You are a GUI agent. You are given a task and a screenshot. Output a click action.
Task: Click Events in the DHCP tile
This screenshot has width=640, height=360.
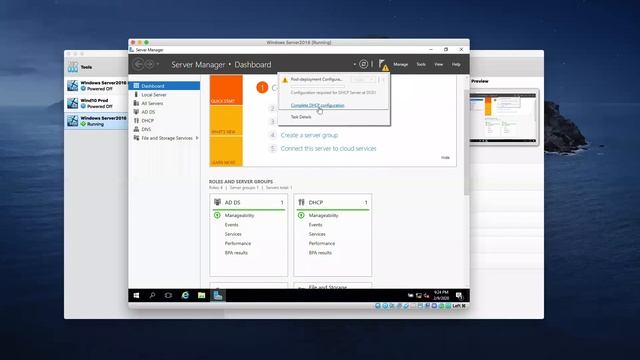(x=316, y=225)
